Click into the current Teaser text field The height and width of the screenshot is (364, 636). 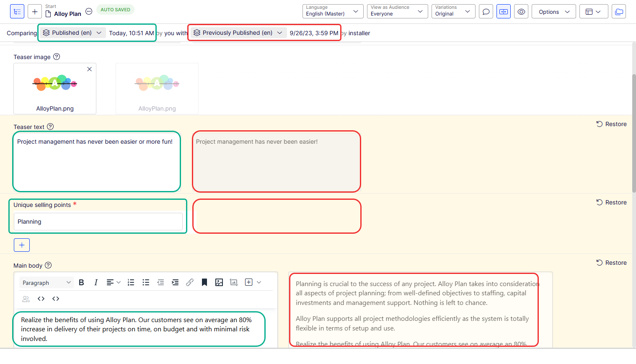pos(97,162)
